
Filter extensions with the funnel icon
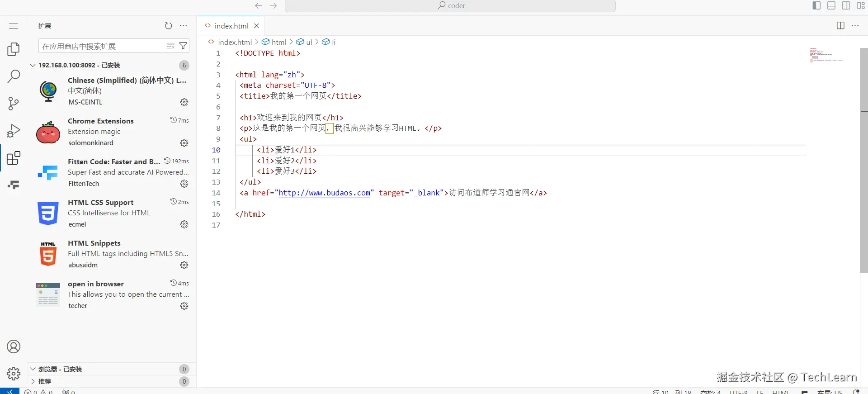tap(183, 46)
